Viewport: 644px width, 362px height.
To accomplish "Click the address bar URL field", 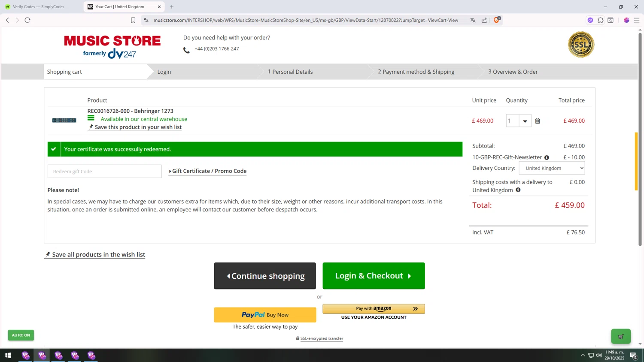I will click(306, 20).
